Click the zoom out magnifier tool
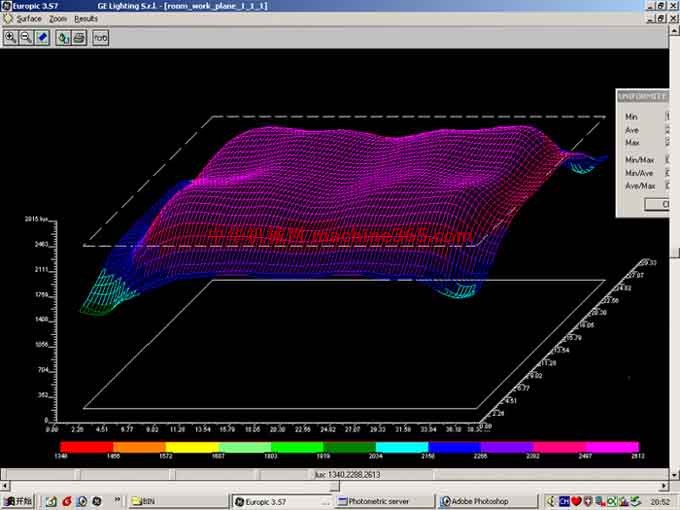This screenshot has width=680, height=510. coord(26,38)
